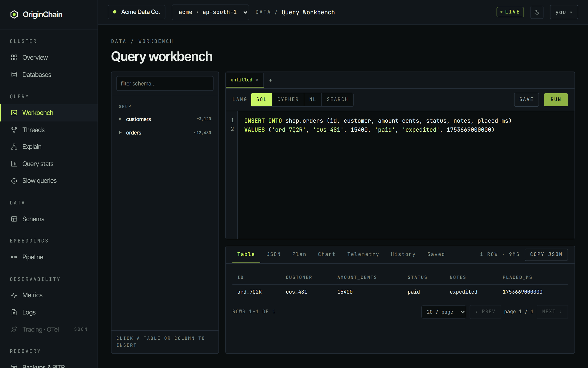Image resolution: width=588 pixels, height=368 pixels.
Task: Click the OriginChain hexagon logo icon
Action: pos(14,14)
